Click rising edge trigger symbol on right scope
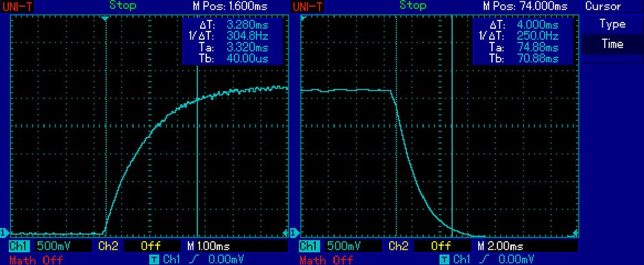Screen dimensions: 644x265 (484, 260)
